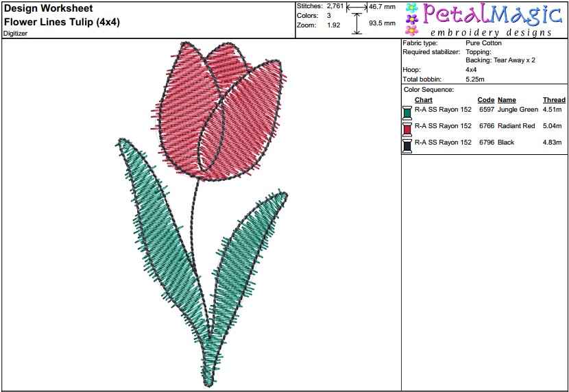This screenshot has height=392, width=569.
Task: Select the 'Design Worksheet' title text
Action: click(x=48, y=8)
